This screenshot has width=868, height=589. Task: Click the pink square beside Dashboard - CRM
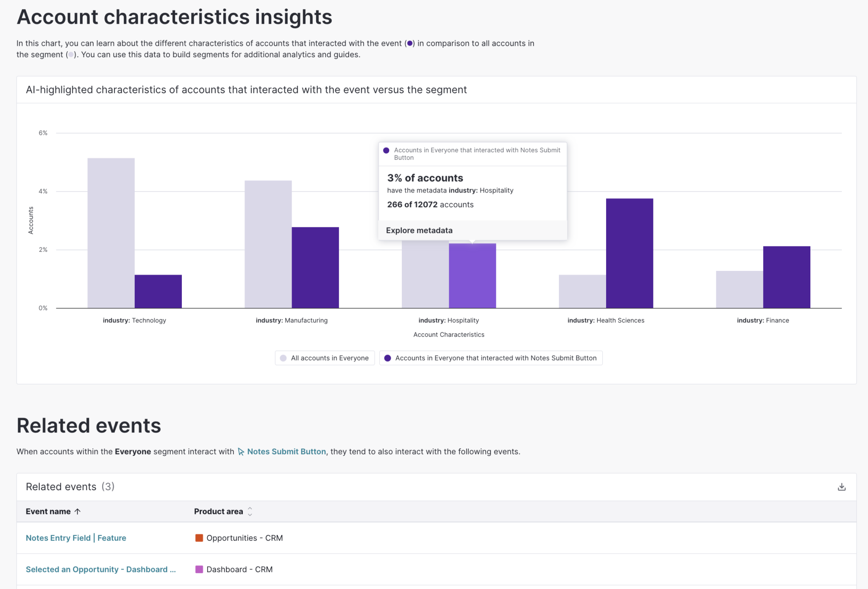pyautogui.click(x=199, y=569)
